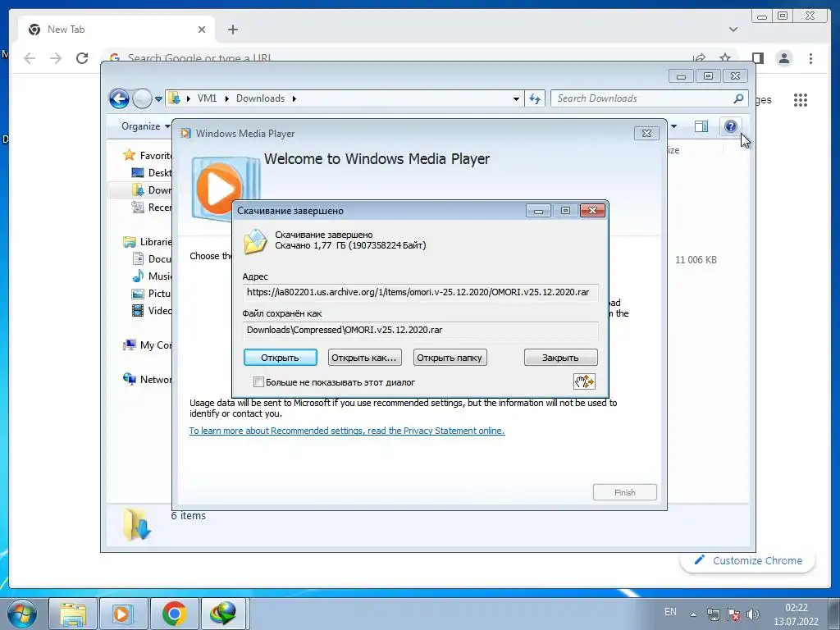Viewport: 840px width, 630px height.
Task: Open the Explorer address bar history dropdown
Action: (516, 98)
